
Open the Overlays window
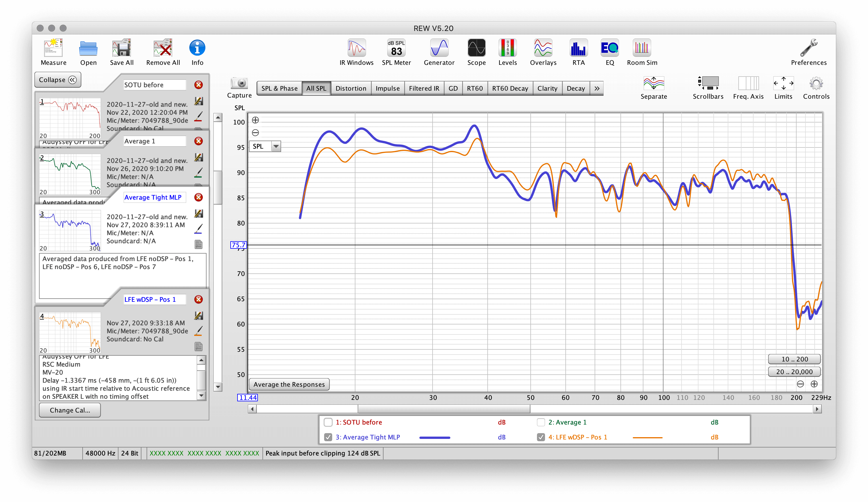(x=543, y=52)
